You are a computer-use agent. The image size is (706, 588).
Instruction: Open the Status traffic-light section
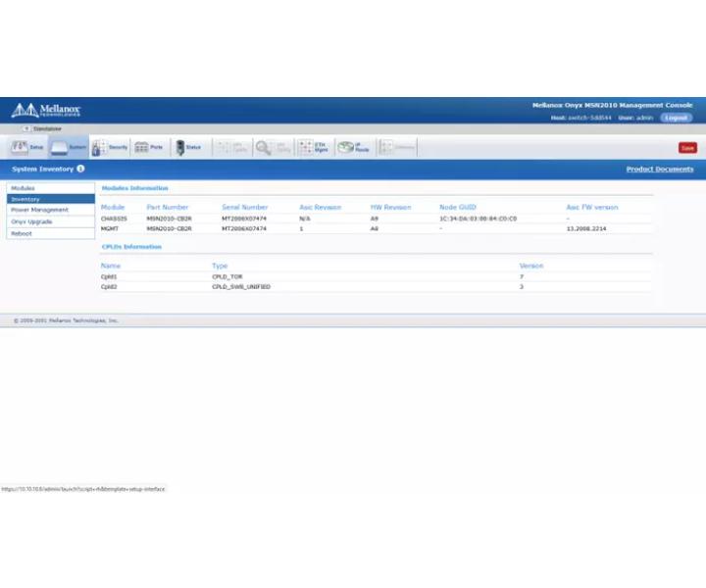188,147
